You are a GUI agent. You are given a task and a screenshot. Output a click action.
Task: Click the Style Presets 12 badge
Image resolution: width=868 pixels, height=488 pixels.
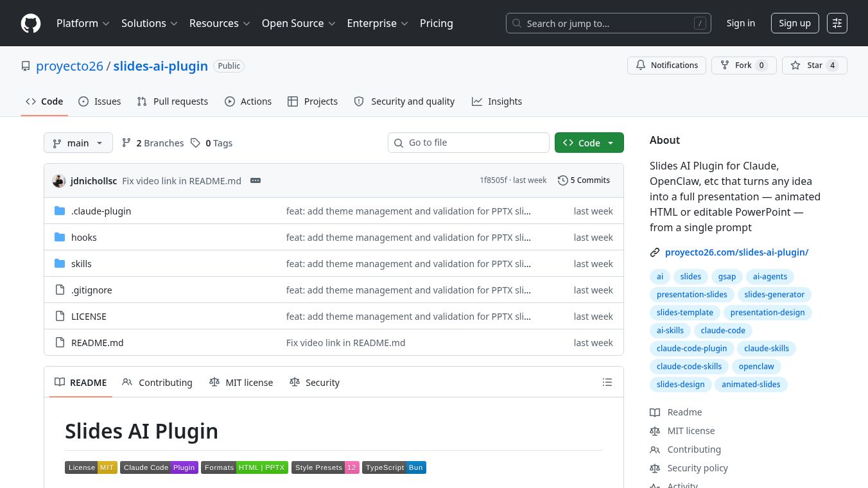[325, 467]
